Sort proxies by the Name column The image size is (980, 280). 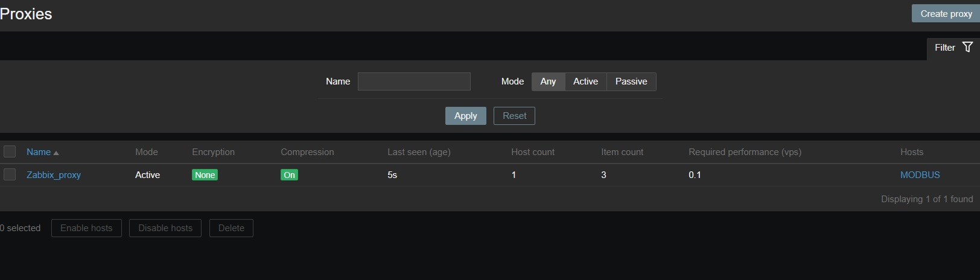39,152
